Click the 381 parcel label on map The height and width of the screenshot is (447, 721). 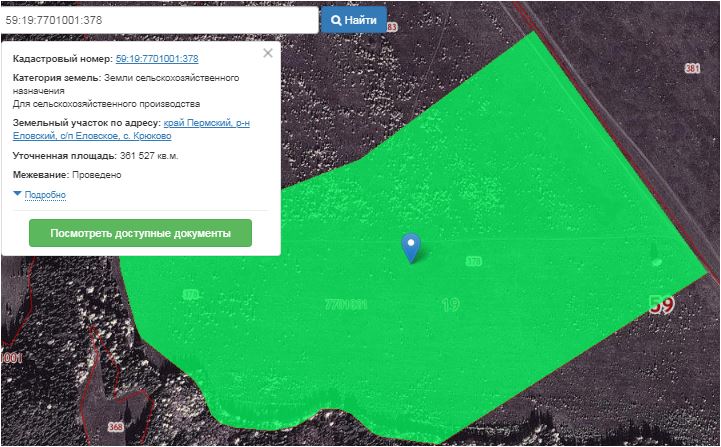[693, 68]
